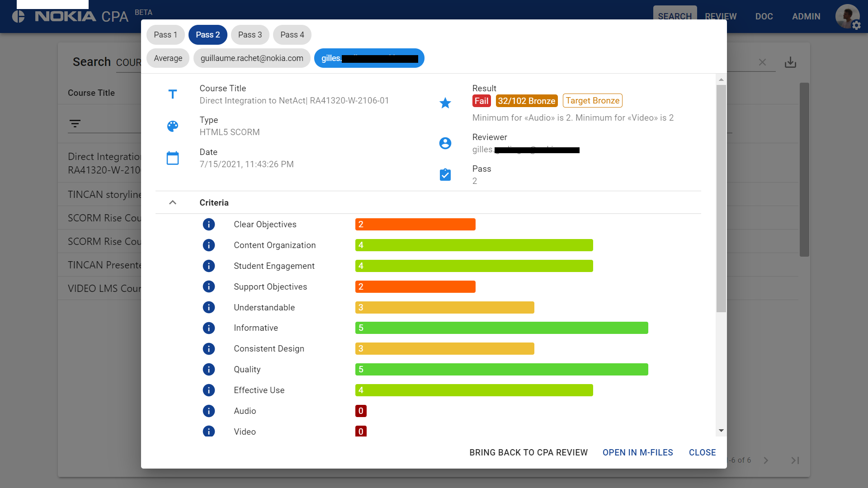
Task: Select the Average reviewer chip
Action: [168, 58]
